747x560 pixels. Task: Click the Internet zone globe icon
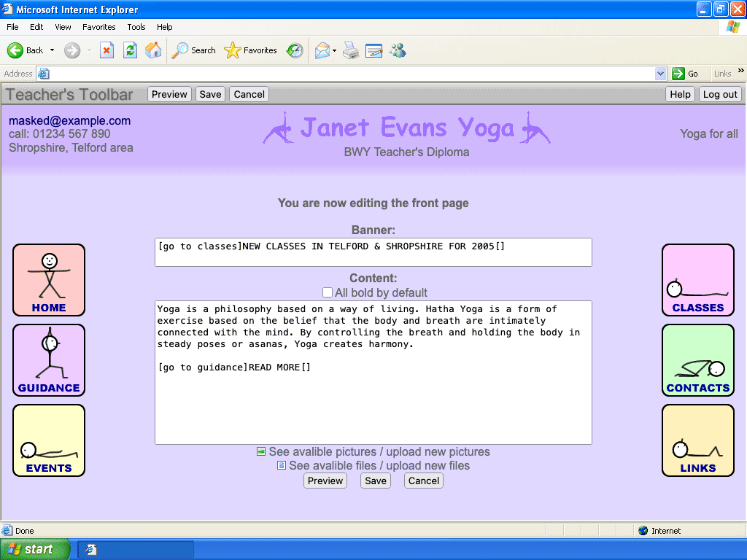coord(643,531)
